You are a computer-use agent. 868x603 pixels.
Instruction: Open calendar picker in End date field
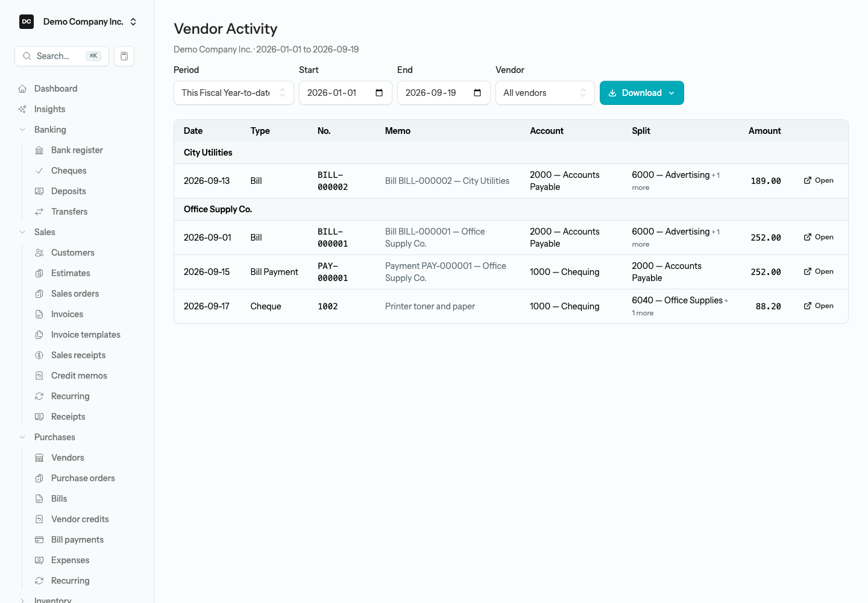coord(477,93)
